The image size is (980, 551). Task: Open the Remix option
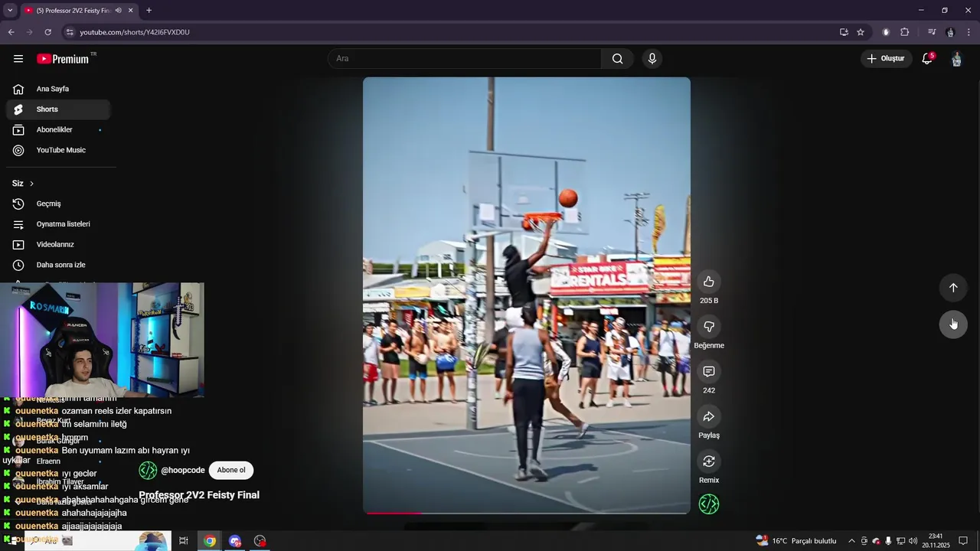tap(709, 461)
